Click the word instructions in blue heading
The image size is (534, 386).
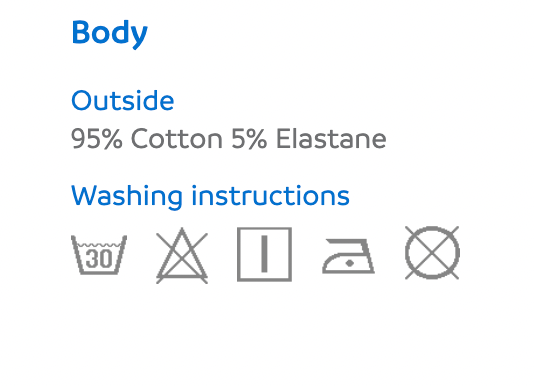(270, 195)
